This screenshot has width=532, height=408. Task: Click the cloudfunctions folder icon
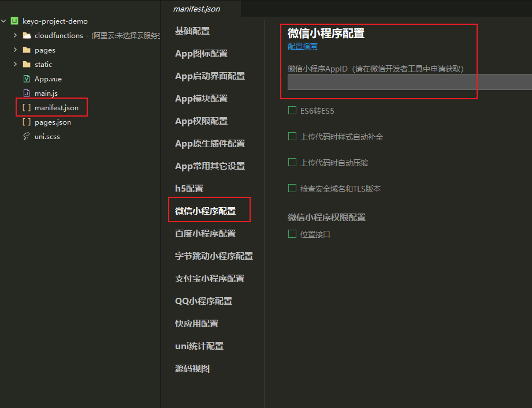27,36
